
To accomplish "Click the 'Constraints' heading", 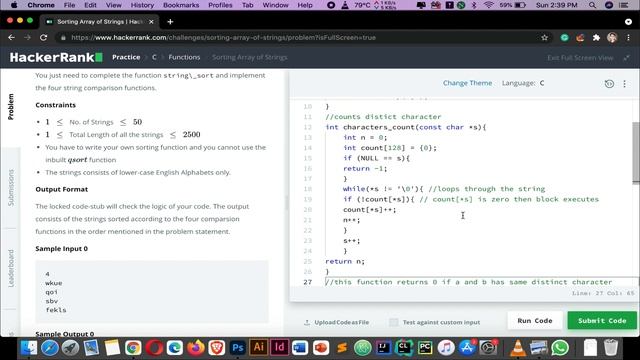I will pyautogui.click(x=56, y=105).
